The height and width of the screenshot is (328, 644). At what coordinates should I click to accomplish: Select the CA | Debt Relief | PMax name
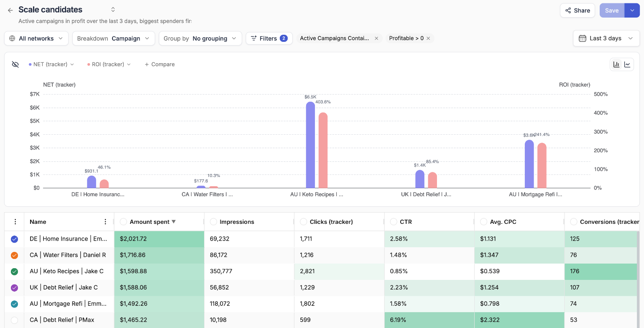point(62,320)
